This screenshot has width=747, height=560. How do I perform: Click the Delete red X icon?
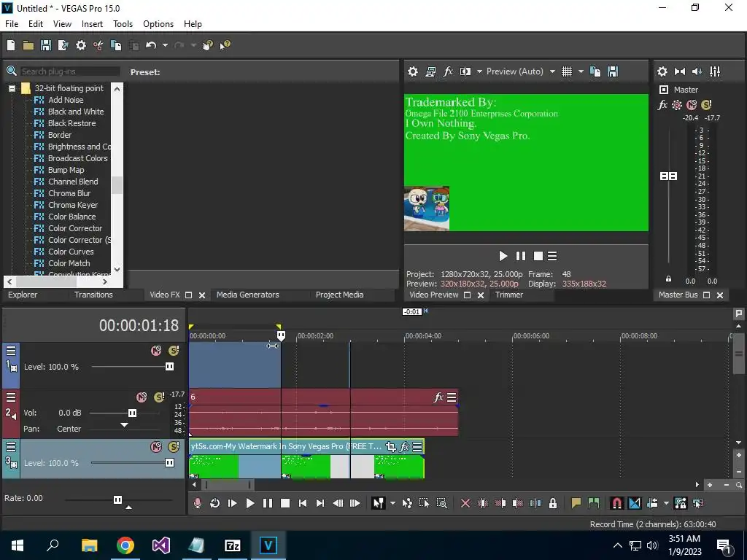coord(465,503)
